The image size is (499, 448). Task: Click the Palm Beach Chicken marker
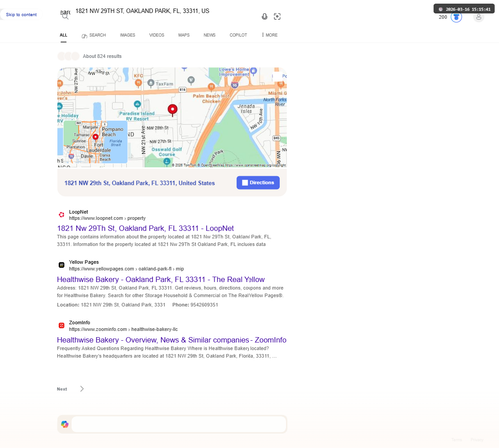[211, 87]
